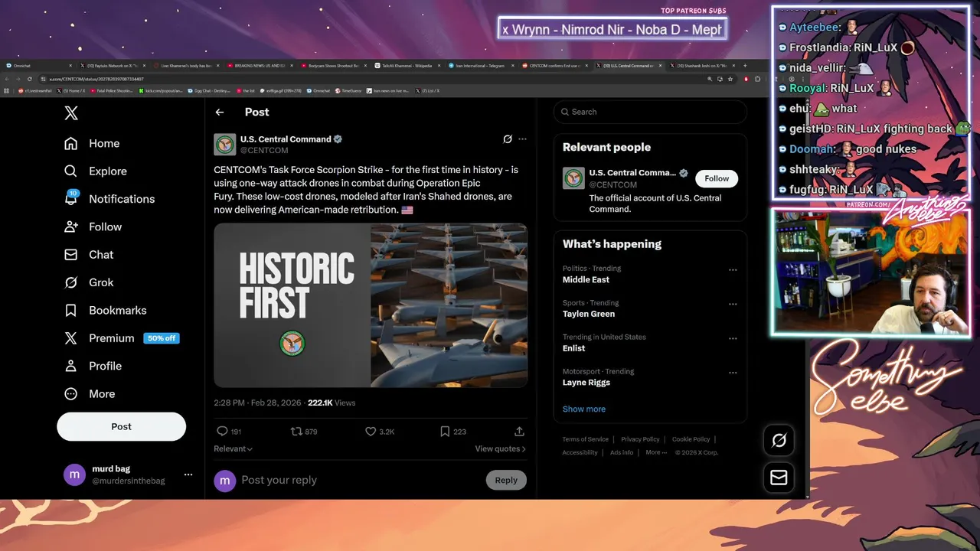
Task: Expand the Relevant replies sort dropdown
Action: 234,449
